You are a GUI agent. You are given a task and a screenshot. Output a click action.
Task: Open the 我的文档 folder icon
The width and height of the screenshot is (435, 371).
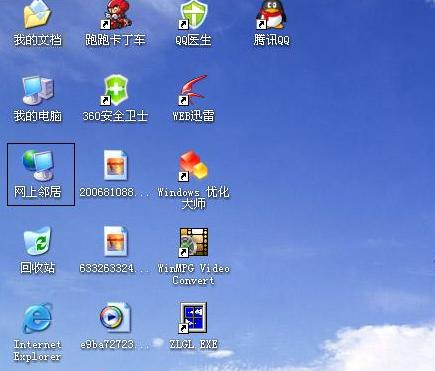pos(37,14)
